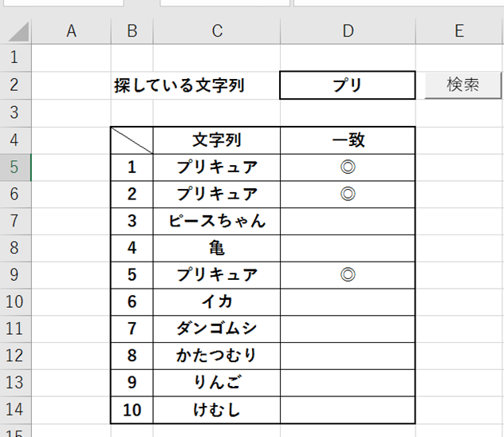504x437 pixels.
Task: Select the 亀 cell
Action: click(x=217, y=248)
